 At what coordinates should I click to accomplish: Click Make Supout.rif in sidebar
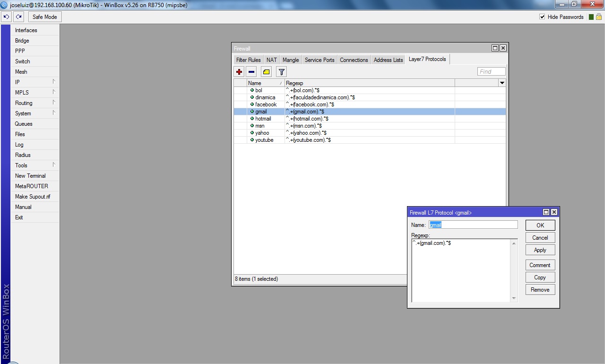[x=35, y=197]
